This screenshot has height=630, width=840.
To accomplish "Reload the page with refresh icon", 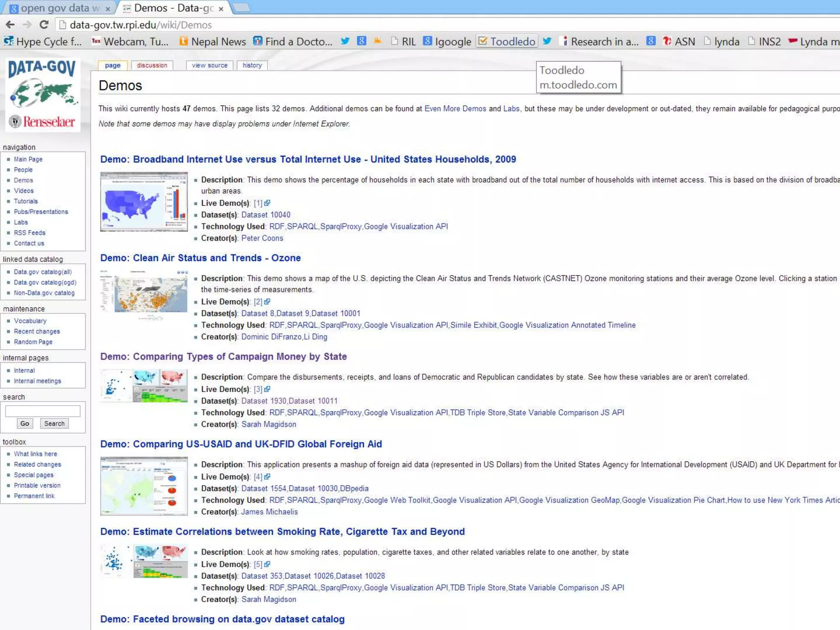I will (44, 25).
